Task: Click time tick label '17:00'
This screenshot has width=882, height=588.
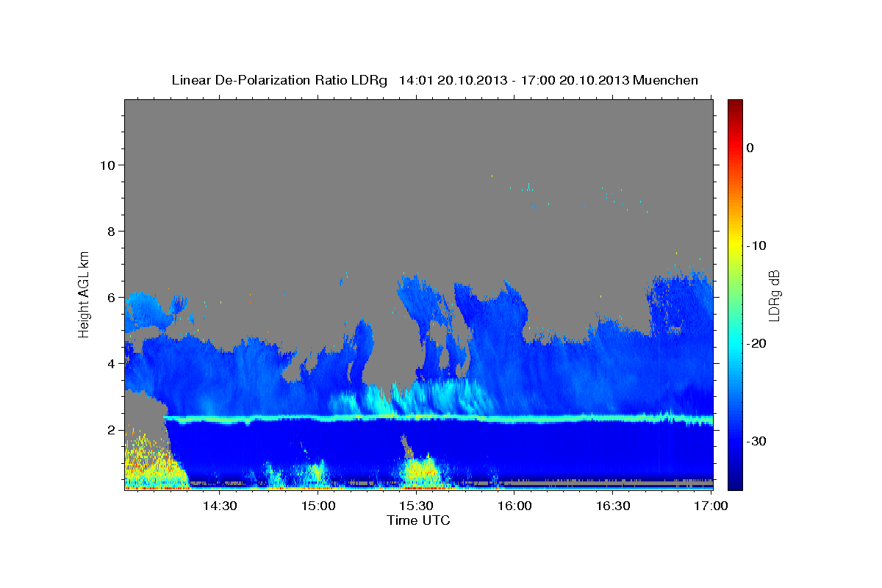Action: (711, 506)
